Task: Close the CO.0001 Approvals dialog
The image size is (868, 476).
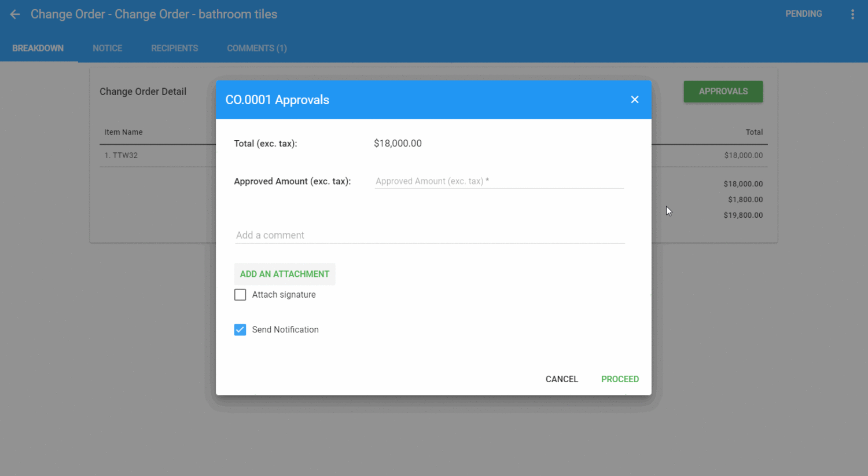Action: [x=634, y=100]
